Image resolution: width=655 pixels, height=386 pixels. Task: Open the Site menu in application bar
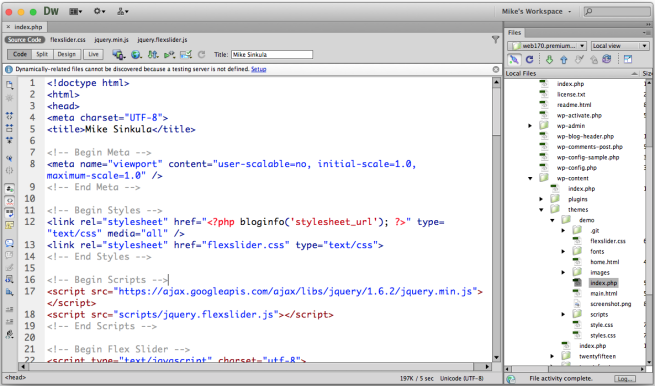tap(122, 12)
